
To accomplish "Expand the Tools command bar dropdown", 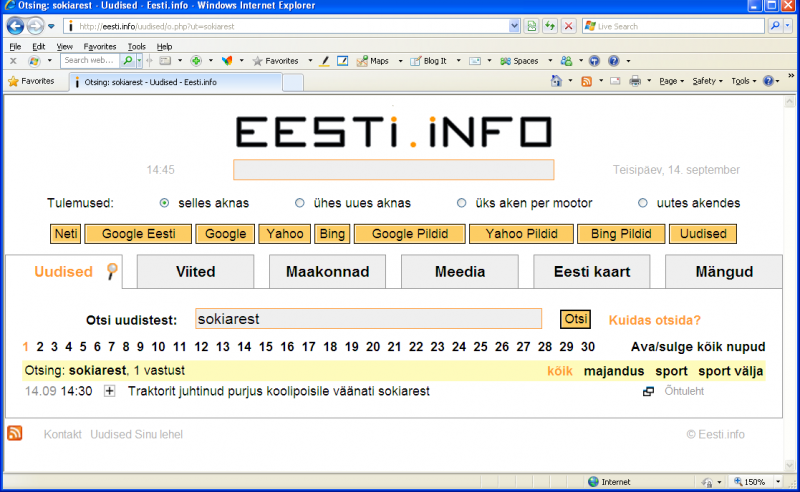I will coord(744,81).
